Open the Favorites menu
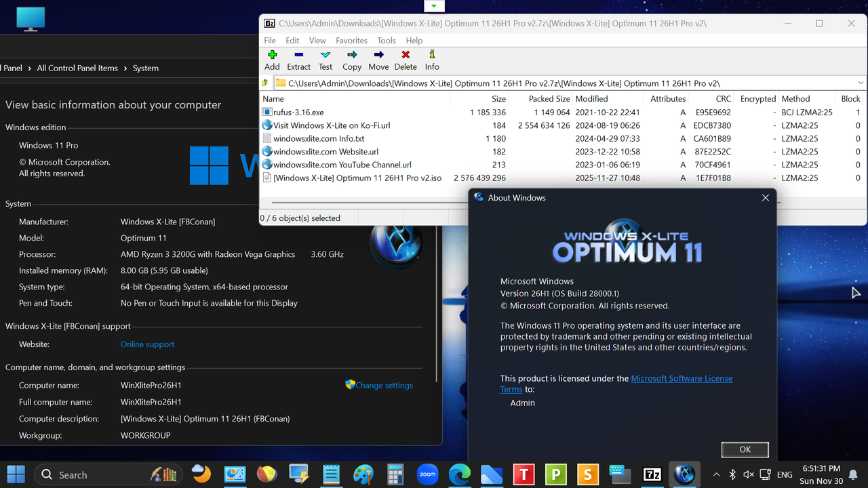868x488 pixels. click(351, 40)
